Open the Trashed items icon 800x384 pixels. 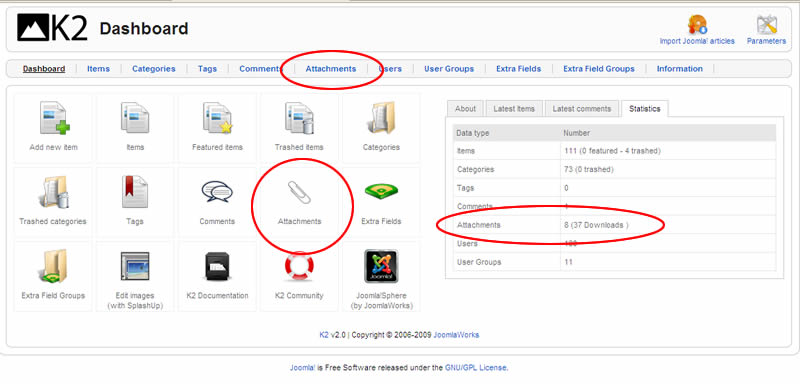point(299,118)
